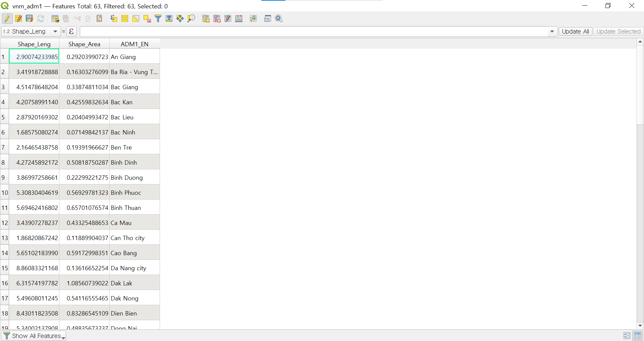
Task: Invert the feature selection
Action: coord(136,19)
